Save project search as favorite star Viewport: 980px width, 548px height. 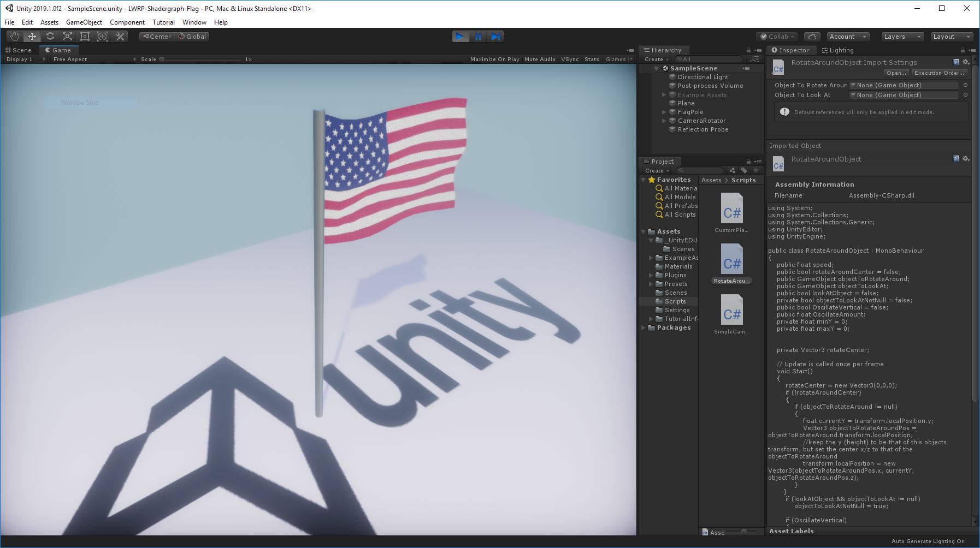[756, 170]
